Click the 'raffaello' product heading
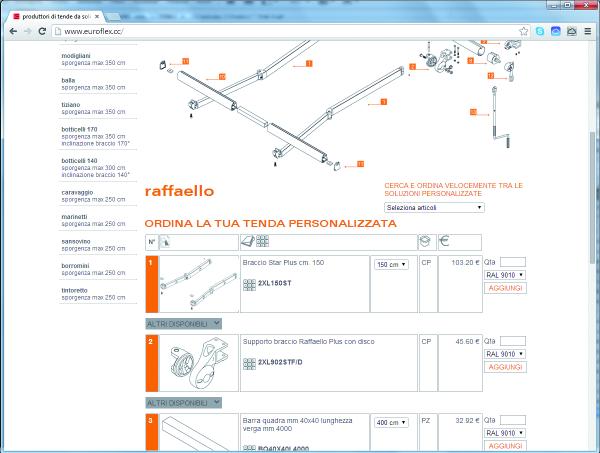Image resolution: width=600 pixels, height=453 pixels. coord(179,191)
